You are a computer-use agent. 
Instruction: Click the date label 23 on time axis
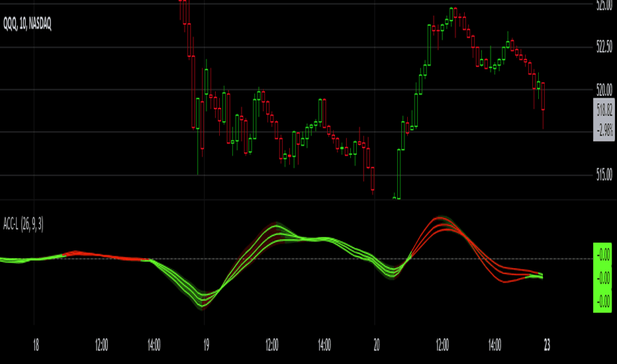pyautogui.click(x=547, y=345)
